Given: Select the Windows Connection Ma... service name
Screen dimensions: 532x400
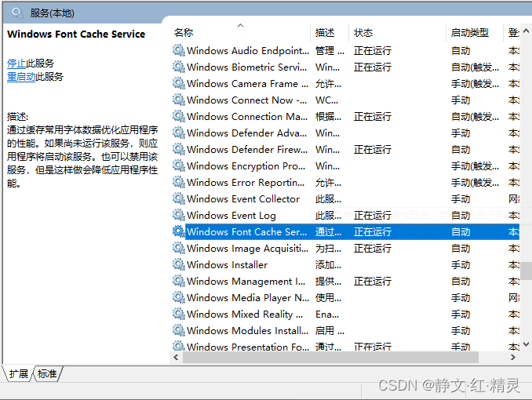Looking at the screenshot, I should point(247,116).
